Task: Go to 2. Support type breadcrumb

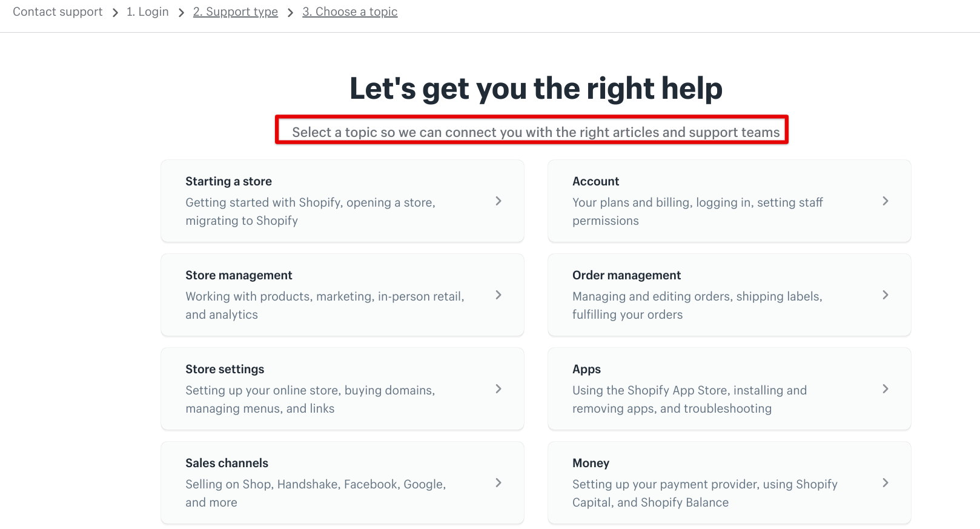Action: click(236, 12)
